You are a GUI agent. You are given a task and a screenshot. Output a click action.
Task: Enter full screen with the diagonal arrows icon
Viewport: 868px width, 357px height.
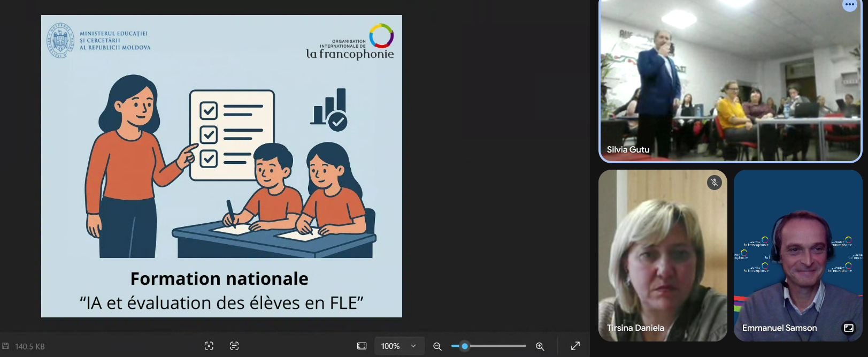575,346
